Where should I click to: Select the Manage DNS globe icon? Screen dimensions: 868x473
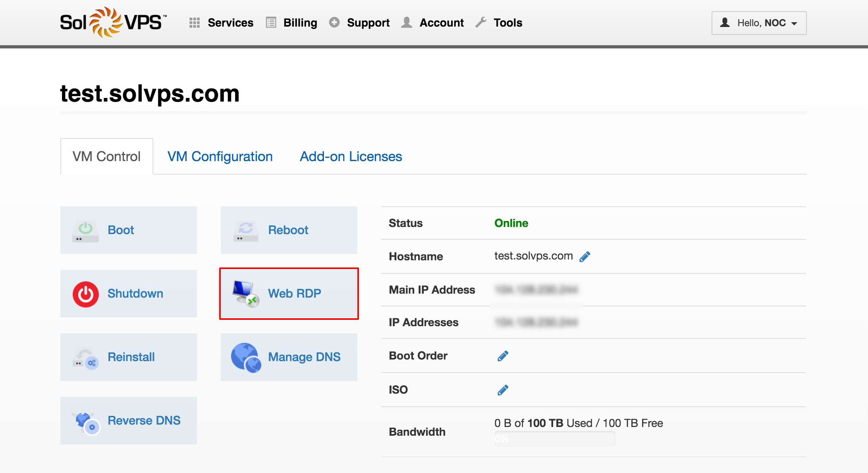pyautogui.click(x=245, y=357)
